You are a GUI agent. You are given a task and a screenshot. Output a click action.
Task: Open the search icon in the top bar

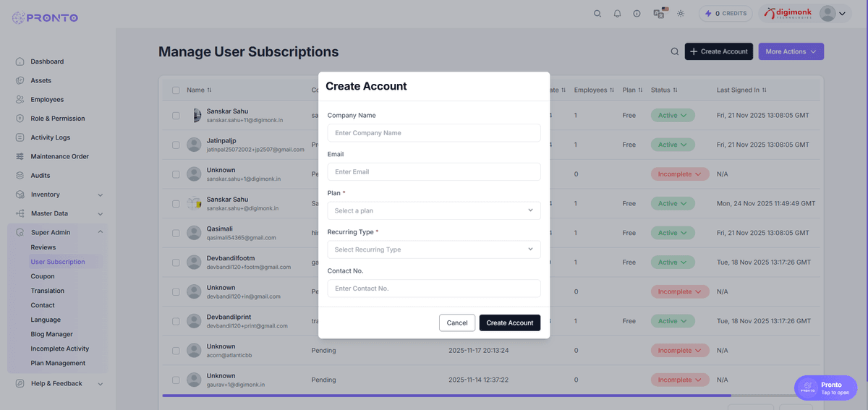597,14
